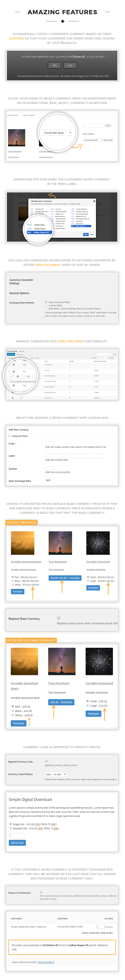Viewport: 125px width, 980px height.
Task: Click the drag handle icon beside EUR
Action: 14,371
